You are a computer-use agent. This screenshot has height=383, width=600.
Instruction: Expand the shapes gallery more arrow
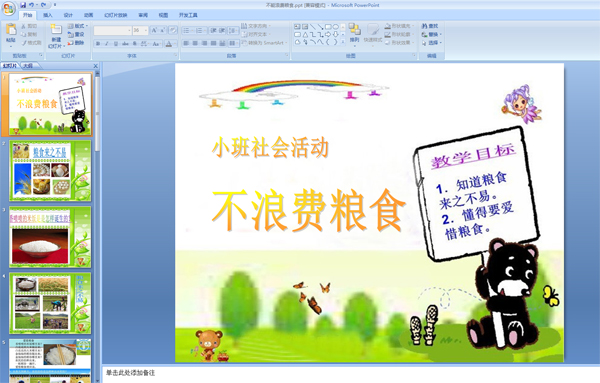[x=343, y=42]
